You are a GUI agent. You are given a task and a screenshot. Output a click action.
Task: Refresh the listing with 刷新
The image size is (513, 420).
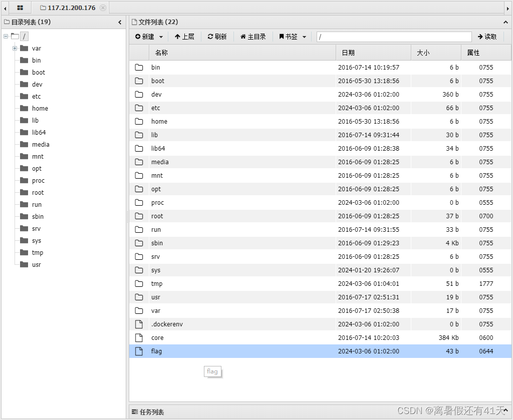click(217, 37)
